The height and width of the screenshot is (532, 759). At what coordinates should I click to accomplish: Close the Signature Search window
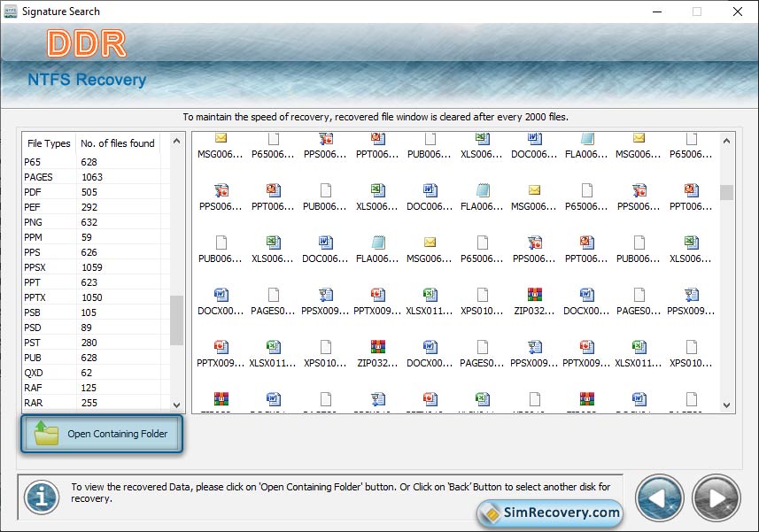coord(737,12)
